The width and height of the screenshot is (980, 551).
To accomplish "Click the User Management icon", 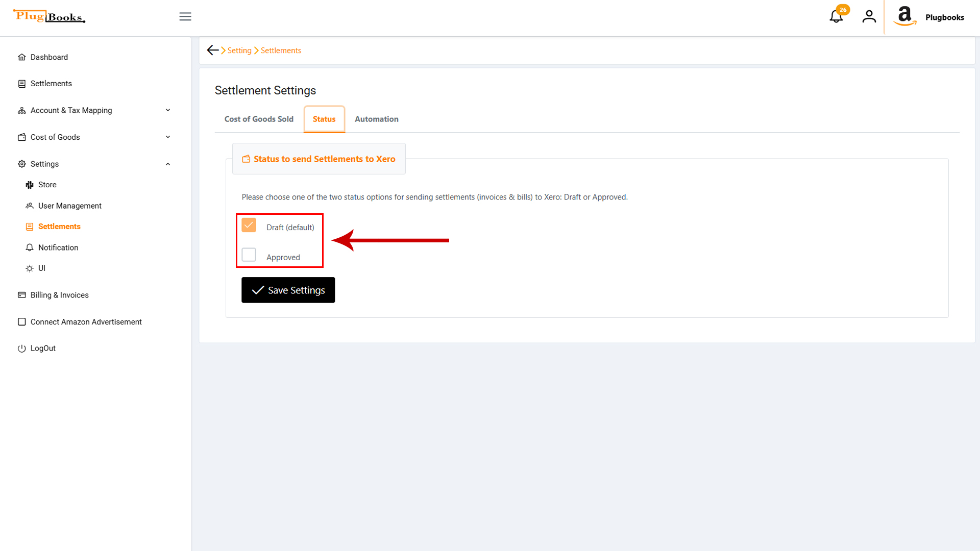I will [30, 206].
